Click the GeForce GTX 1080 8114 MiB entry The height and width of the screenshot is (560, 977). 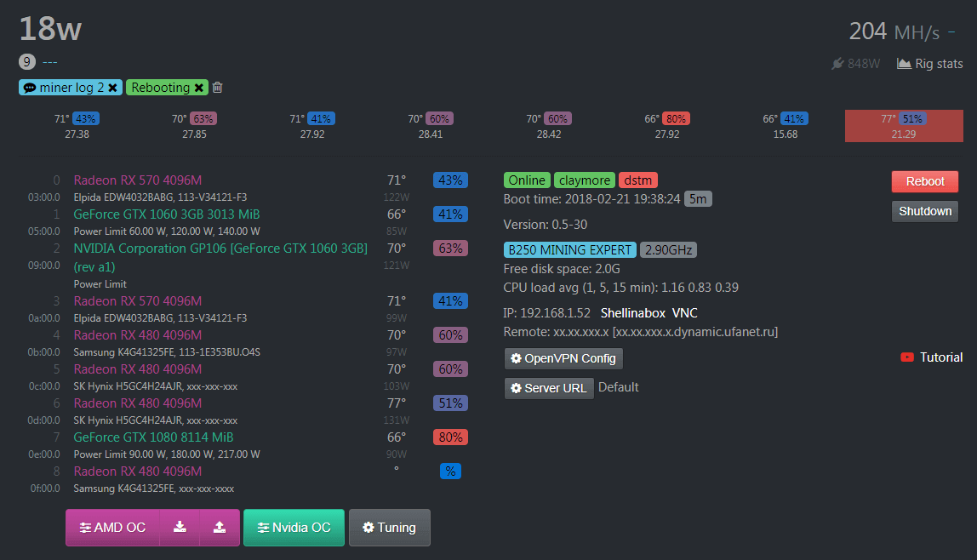click(153, 437)
